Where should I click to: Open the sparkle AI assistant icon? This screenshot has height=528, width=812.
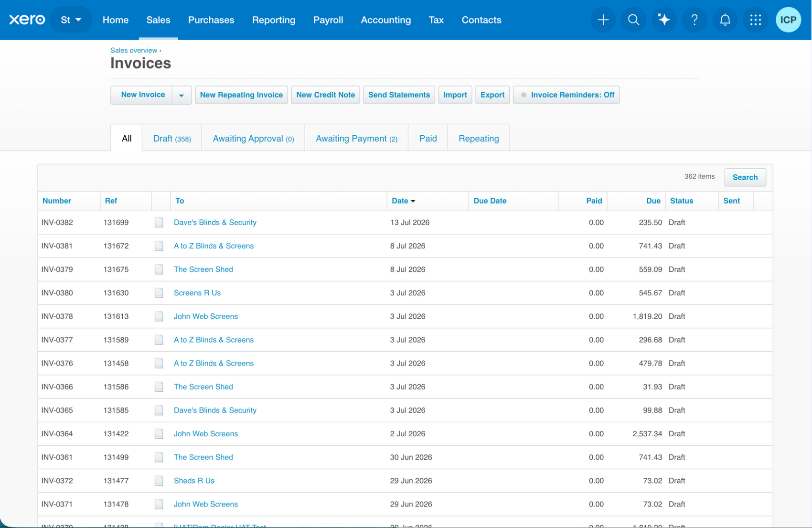pyautogui.click(x=664, y=20)
